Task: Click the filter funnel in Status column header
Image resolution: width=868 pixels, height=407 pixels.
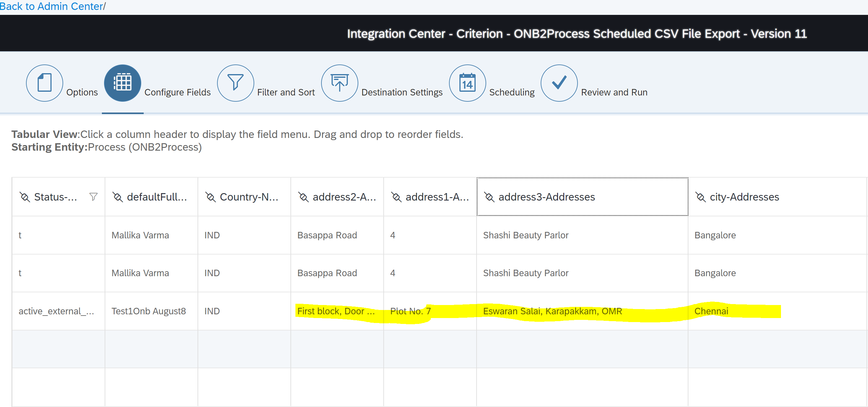Action: [93, 197]
